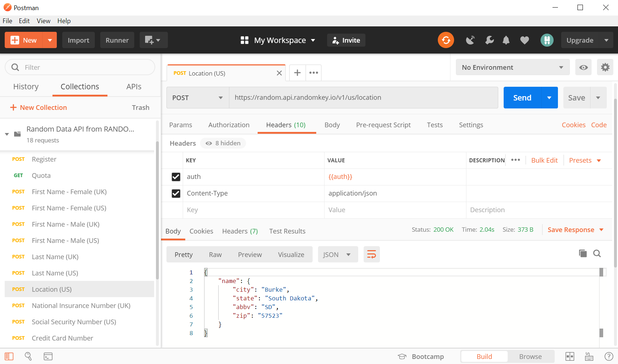The width and height of the screenshot is (618, 364).
Task: Click the Runner button
Action: point(117,40)
